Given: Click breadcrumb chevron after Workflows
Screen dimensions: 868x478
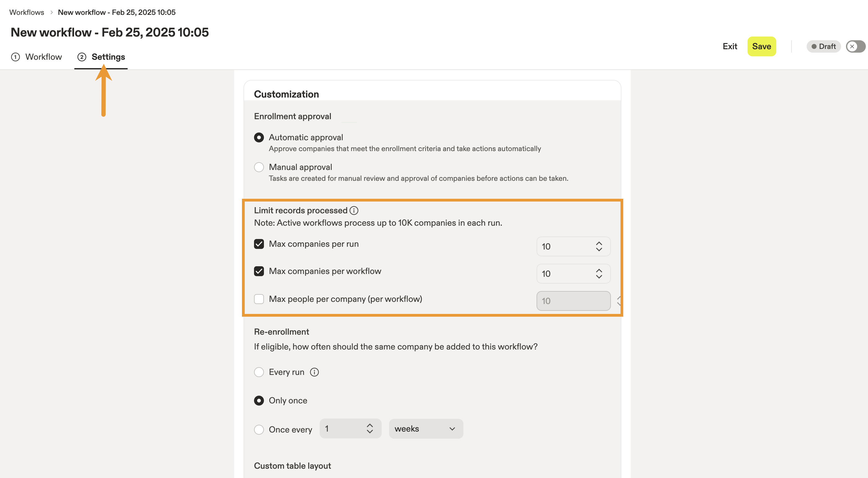Looking at the screenshot, I should [51, 12].
